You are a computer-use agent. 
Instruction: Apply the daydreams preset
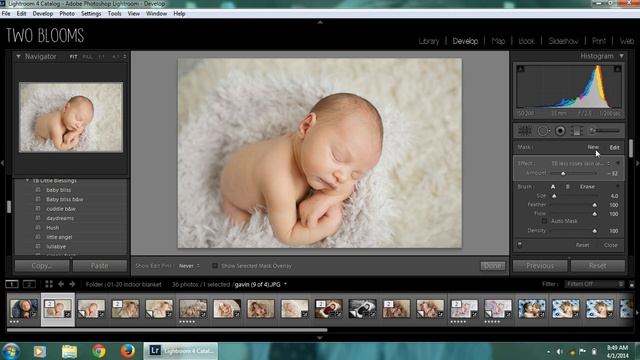click(x=60, y=218)
